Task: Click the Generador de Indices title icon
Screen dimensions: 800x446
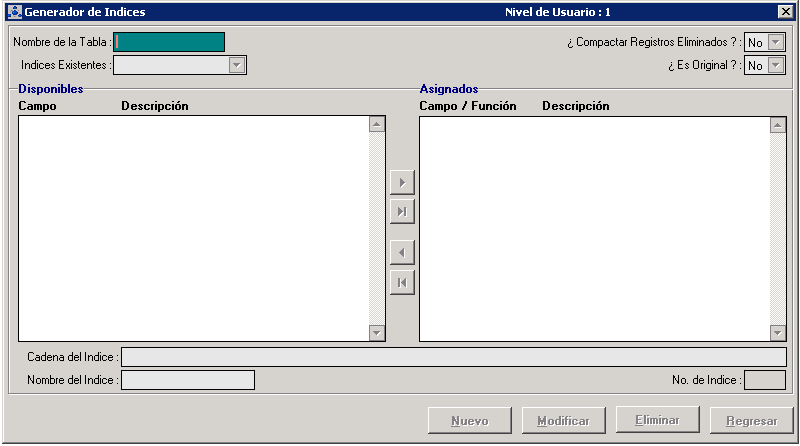Action: (x=14, y=12)
